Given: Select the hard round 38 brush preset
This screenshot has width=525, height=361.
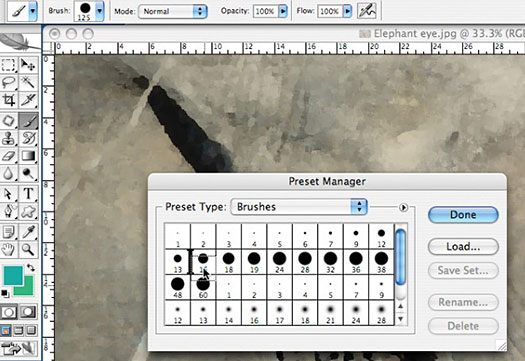Looking at the screenshot, I should [381, 262].
